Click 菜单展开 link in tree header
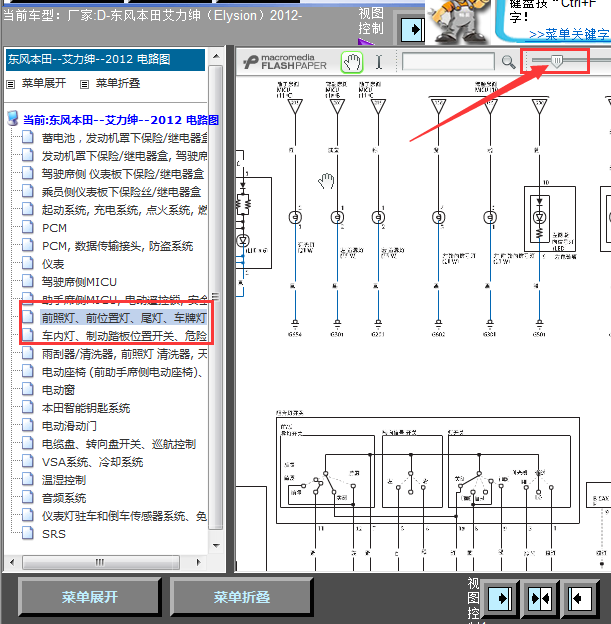Viewport: 611px width, 624px height. 44,83
